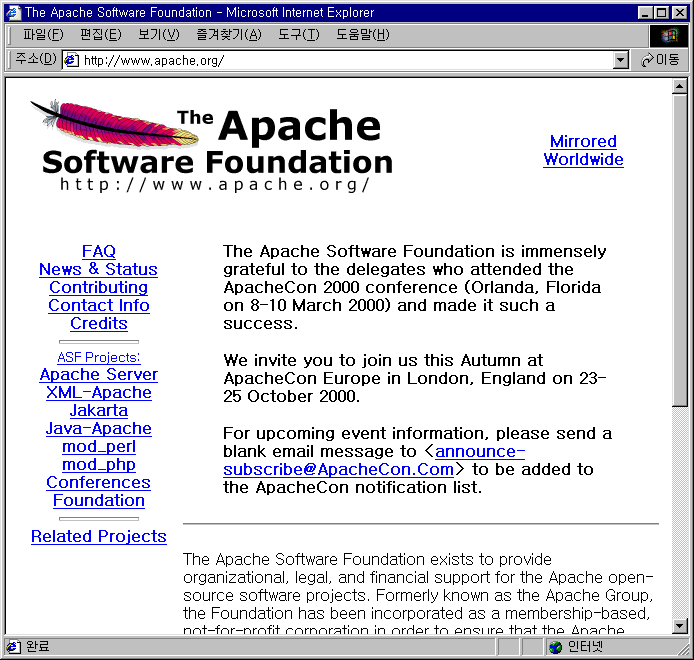Click the '25 October 2000.' text
The height and width of the screenshot is (660, 694).
click(x=292, y=396)
